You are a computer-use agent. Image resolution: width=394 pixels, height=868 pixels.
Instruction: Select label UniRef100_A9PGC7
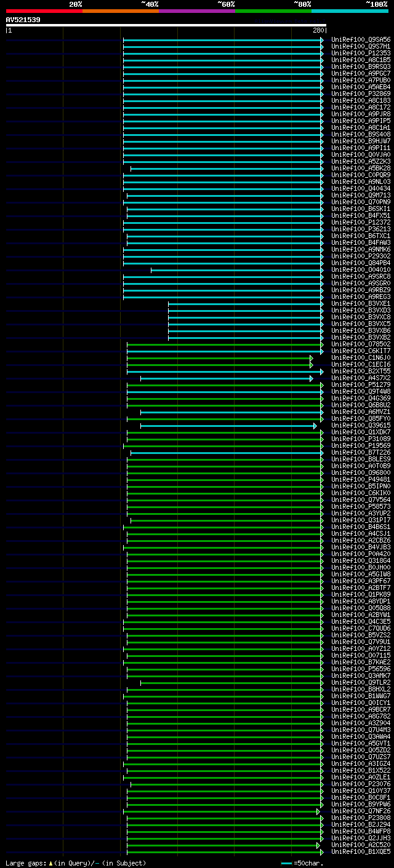coord(361,73)
